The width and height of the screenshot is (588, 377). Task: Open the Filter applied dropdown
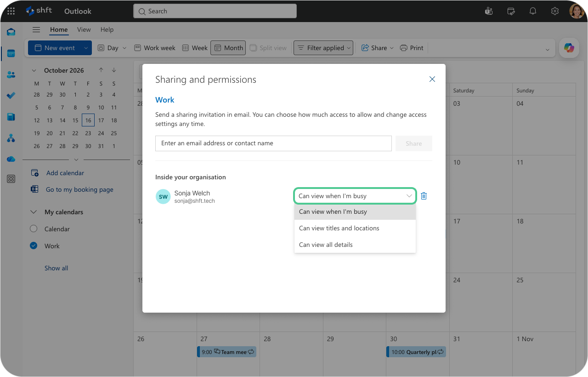click(323, 48)
